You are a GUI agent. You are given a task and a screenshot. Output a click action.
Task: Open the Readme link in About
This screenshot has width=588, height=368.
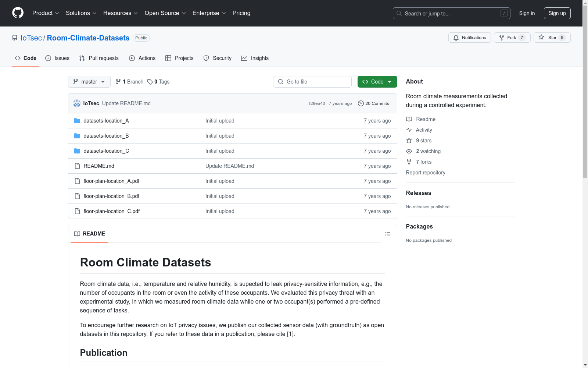pyautogui.click(x=421, y=119)
